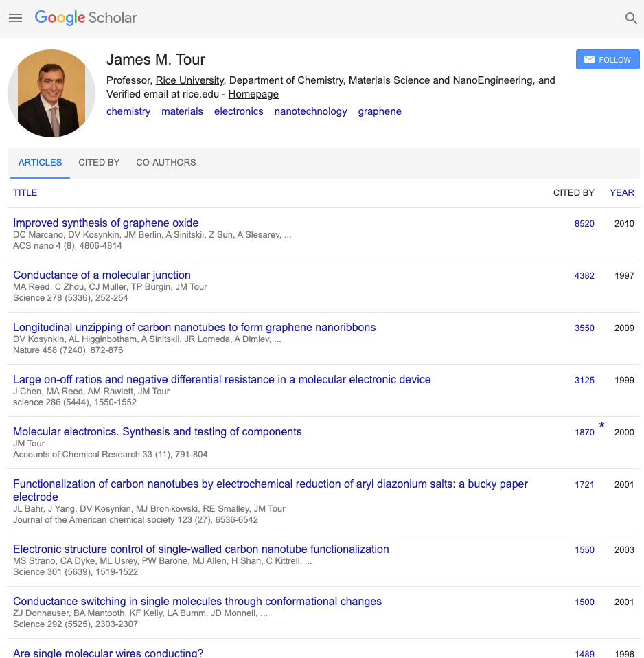
Task: Select the nanotechnology interest tag
Action: coord(310,111)
